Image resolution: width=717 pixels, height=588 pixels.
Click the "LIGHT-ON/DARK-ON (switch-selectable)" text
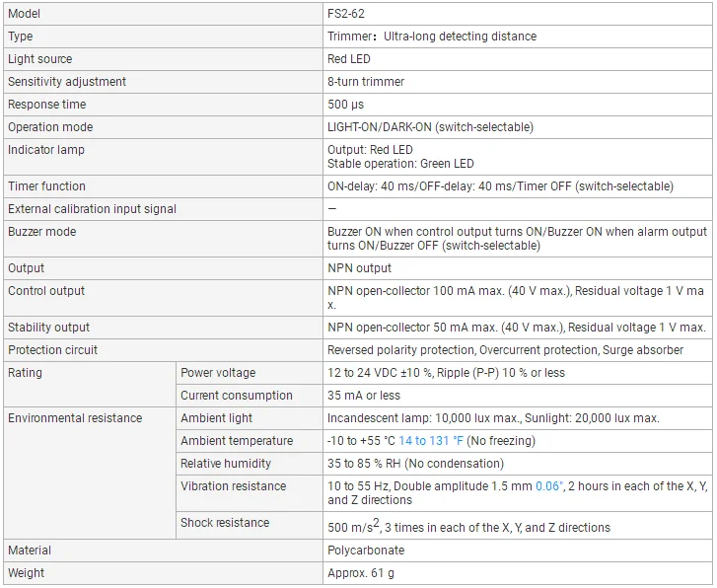[430, 127]
